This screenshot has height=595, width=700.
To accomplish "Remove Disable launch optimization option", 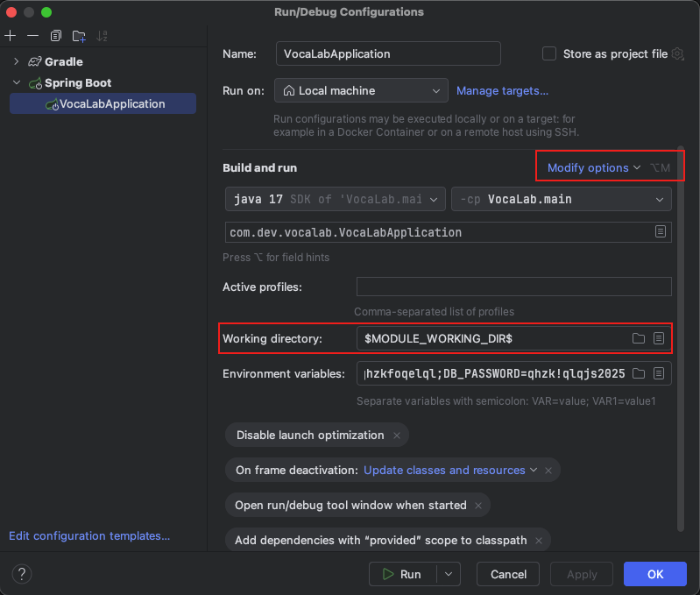I will tap(396, 436).
